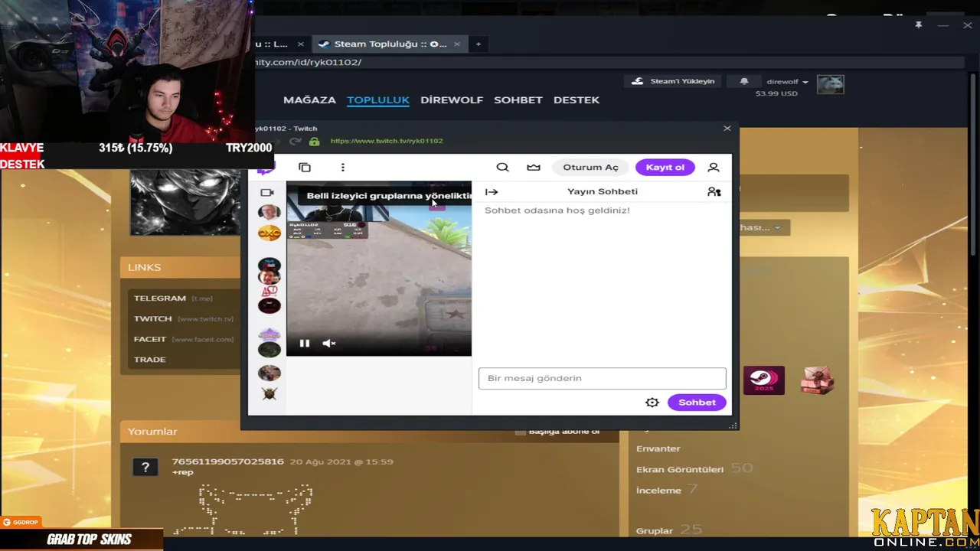Open a new browser tab with plus
This screenshot has height=551, width=980.
coord(478,44)
